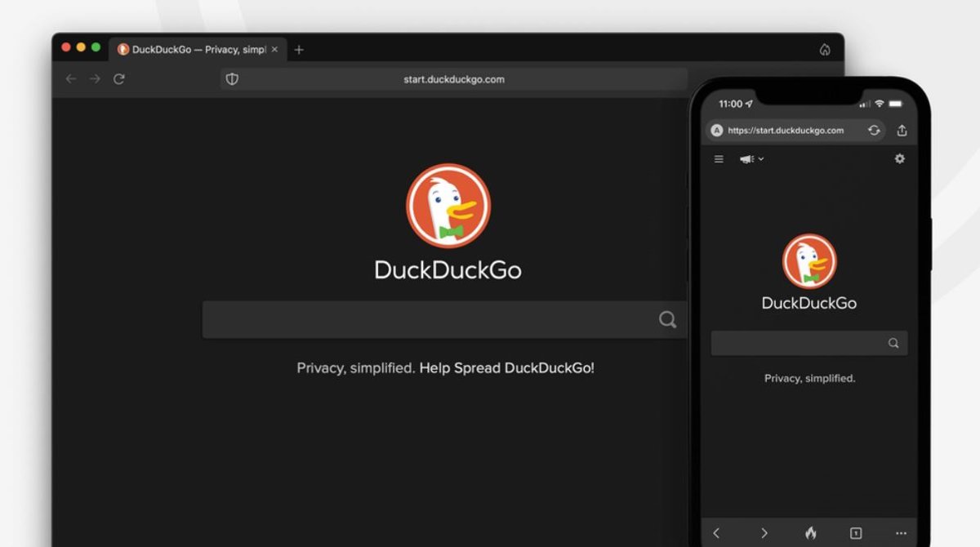Screen dimensions: 980x547
Task: Tap the reload icon in phone address bar
Action: [874, 131]
